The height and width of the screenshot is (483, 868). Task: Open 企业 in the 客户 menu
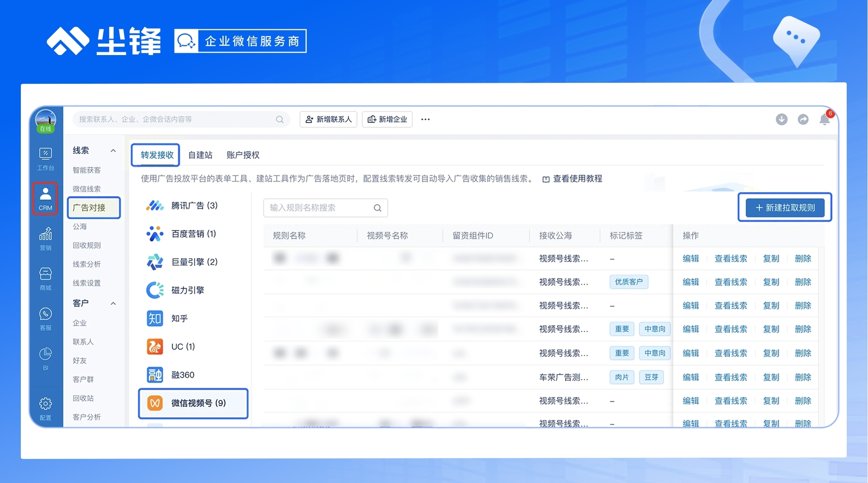tap(80, 323)
